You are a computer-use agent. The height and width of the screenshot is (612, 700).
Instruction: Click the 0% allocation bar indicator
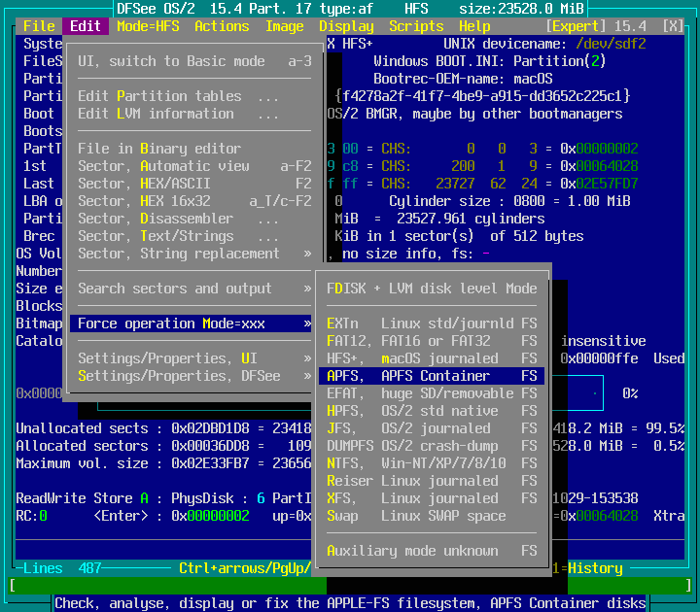(x=630, y=393)
